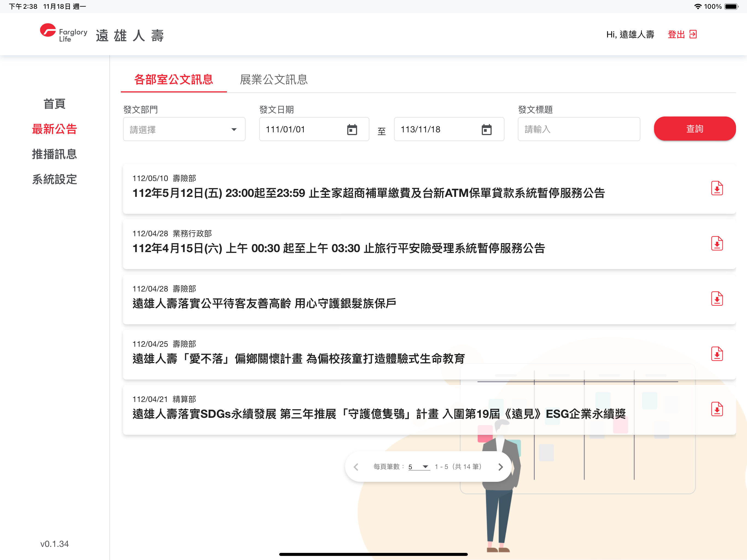The image size is (747, 560).
Task: Open the 遠雄人壽落實公平待客友善高齡 announcement
Action: click(264, 303)
